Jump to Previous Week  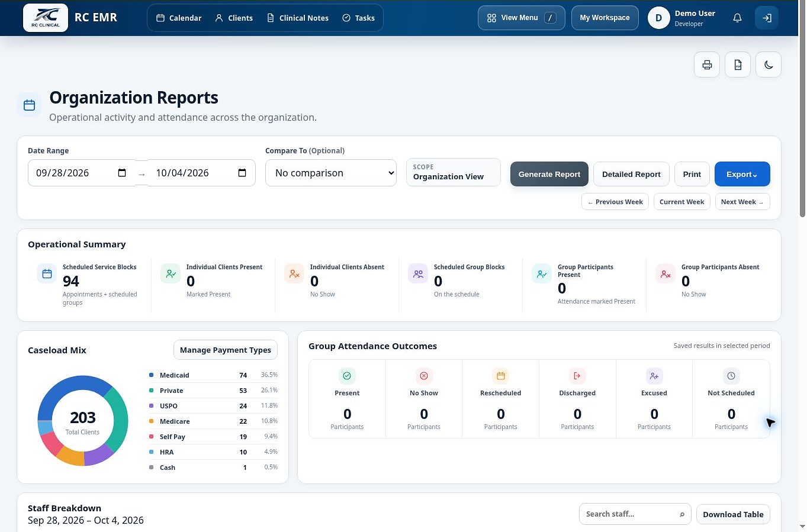(615, 202)
